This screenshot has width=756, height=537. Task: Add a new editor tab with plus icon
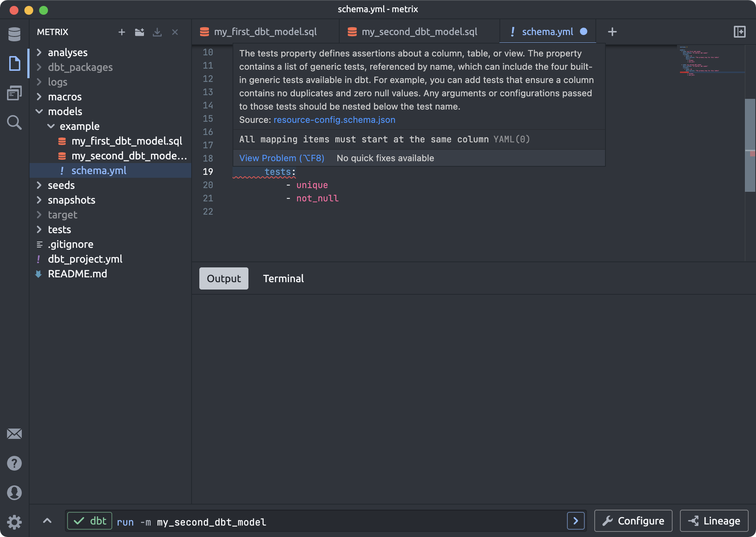point(612,32)
